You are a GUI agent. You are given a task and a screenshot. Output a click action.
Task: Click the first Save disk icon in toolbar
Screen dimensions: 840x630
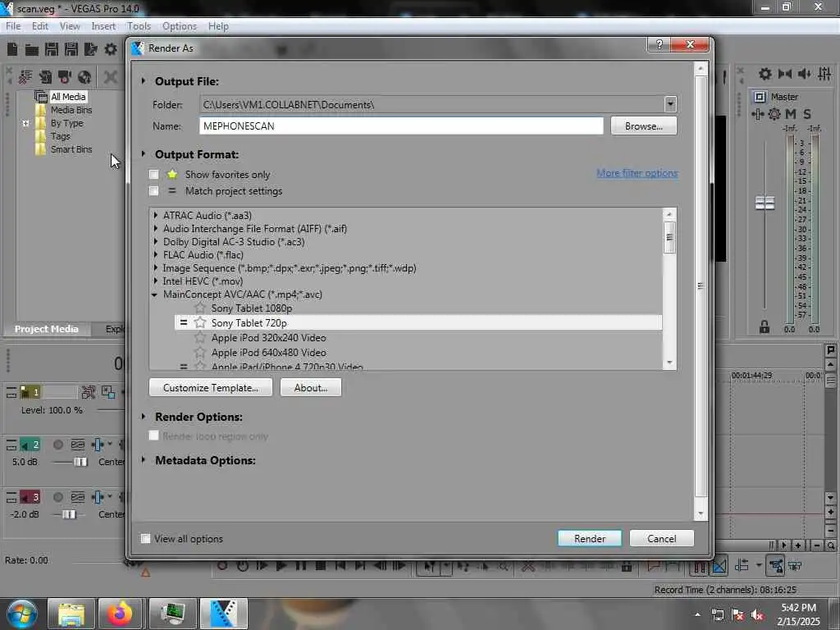[x=52, y=50]
